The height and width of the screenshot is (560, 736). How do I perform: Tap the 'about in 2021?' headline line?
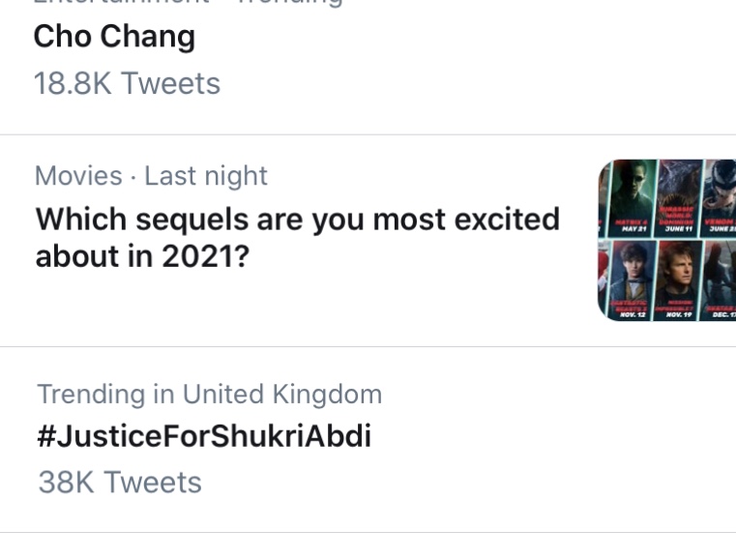(x=142, y=256)
